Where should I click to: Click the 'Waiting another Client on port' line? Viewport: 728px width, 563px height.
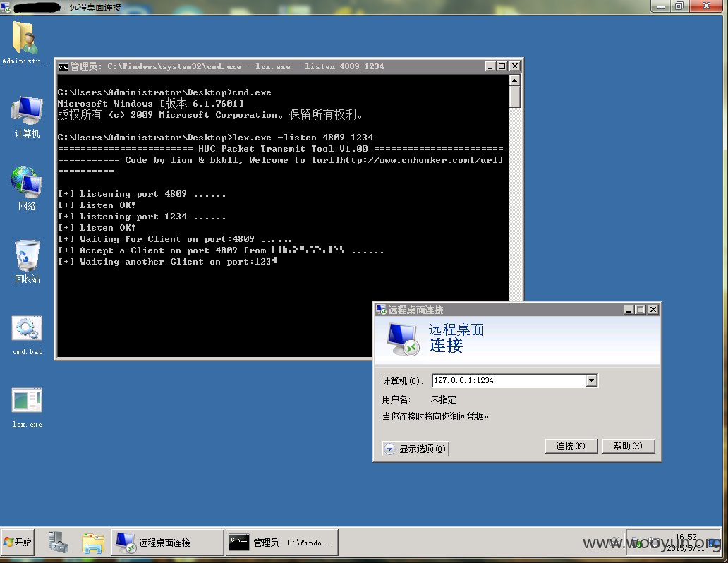(167, 262)
